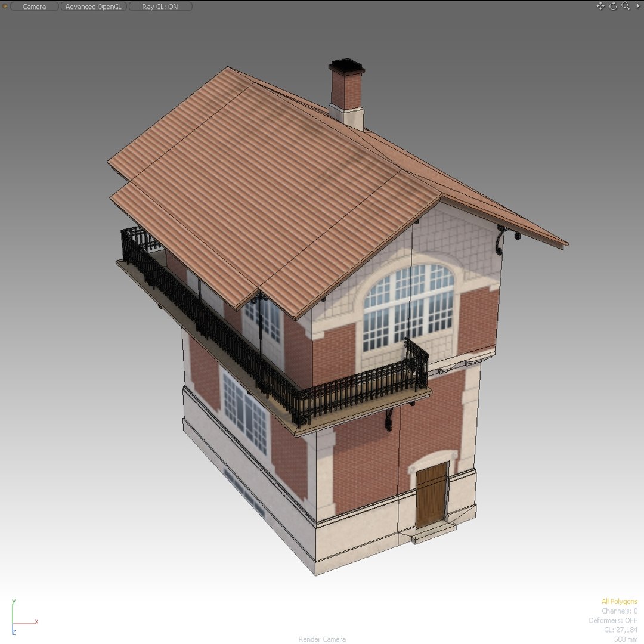
Task: Click the 'Deformers: OFF' info text
Action: click(x=613, y=621)
